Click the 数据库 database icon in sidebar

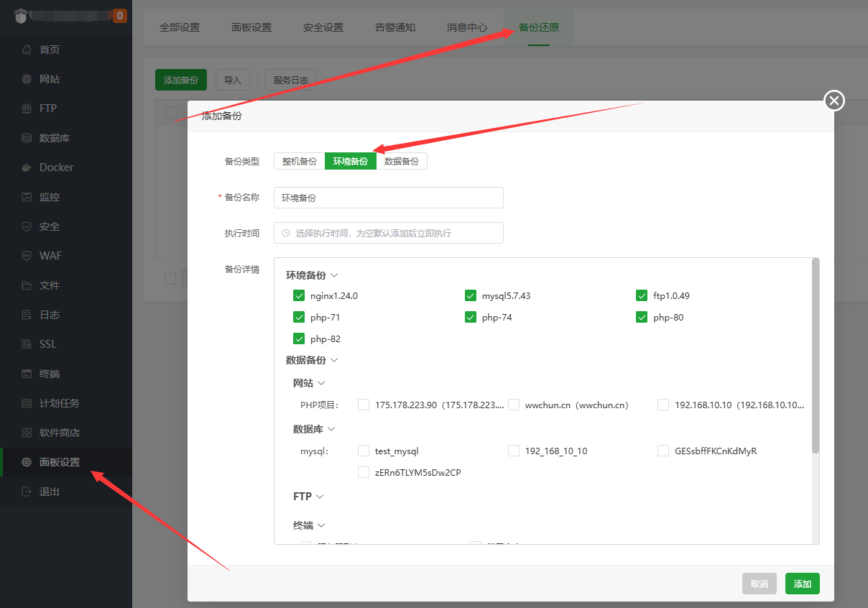(x=27, y=138)
